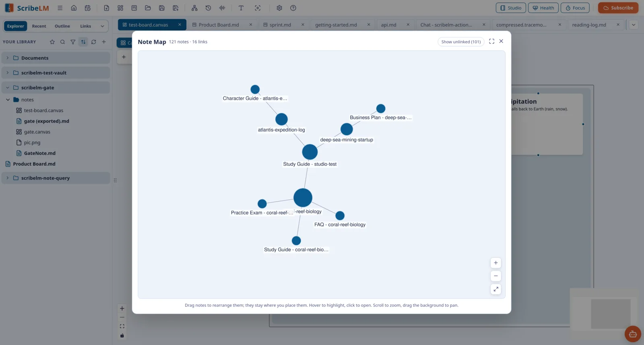Close the api.md tab
Image resolution: width=644 pixels, height=345 pixels.
[x=408, y=25]
